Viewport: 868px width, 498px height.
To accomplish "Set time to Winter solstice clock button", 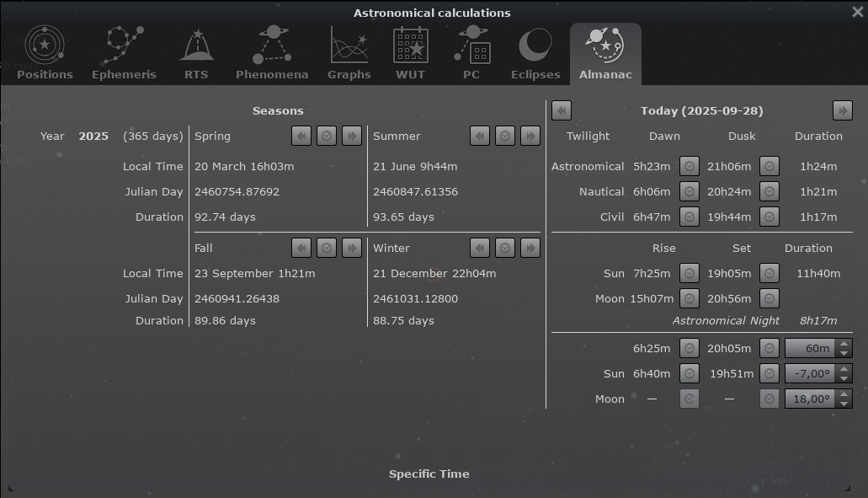I will [x=504, y=248].
